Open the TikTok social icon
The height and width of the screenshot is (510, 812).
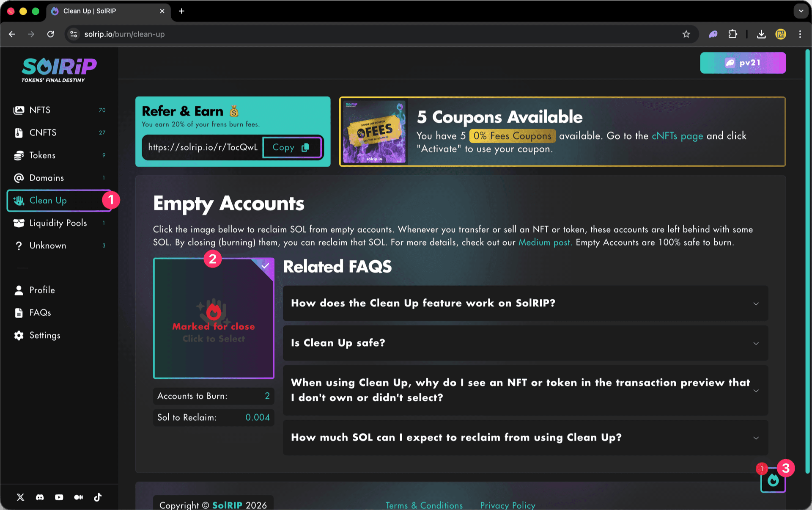click(x=98, y=497)
